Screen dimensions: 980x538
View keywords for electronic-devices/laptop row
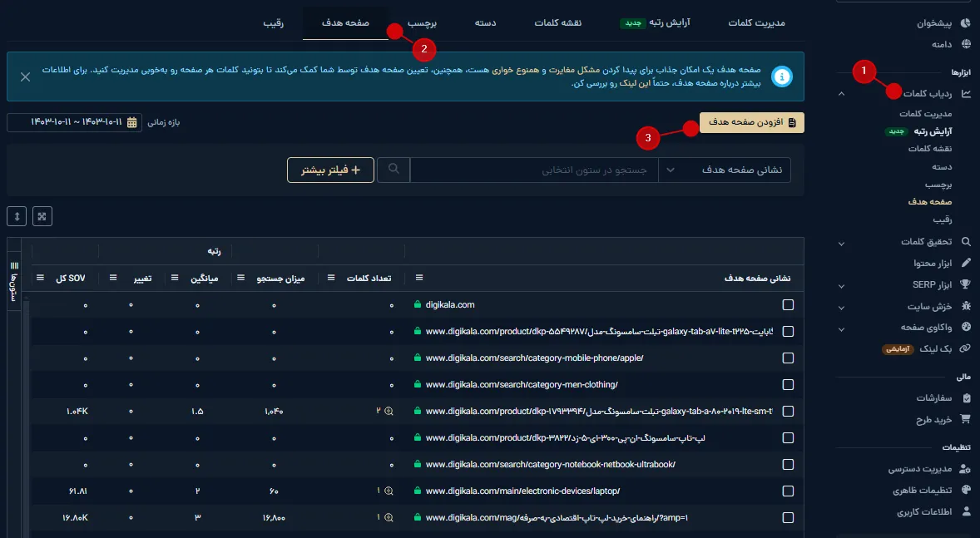389,491
